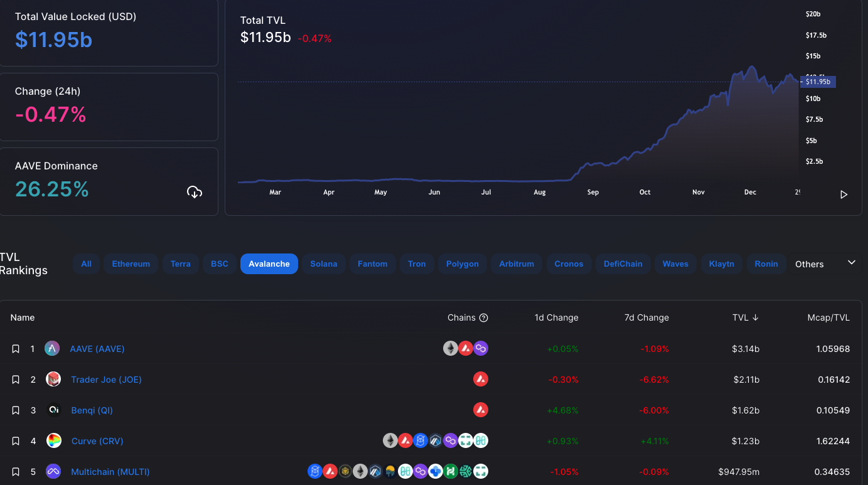Click the play icon beside the TVL chart

(844, 195)
